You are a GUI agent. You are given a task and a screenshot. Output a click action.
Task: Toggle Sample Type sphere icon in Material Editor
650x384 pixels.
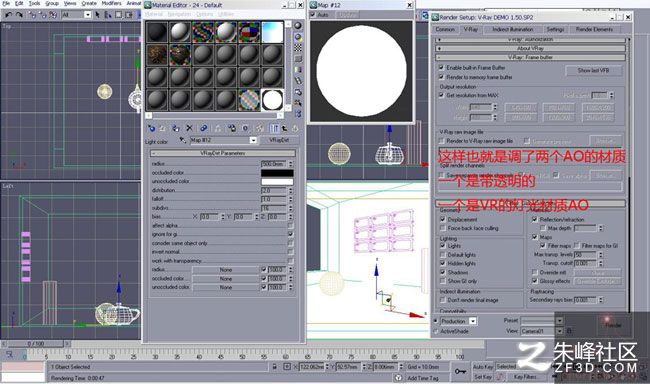pyautogui.click(x=298, y=26)
